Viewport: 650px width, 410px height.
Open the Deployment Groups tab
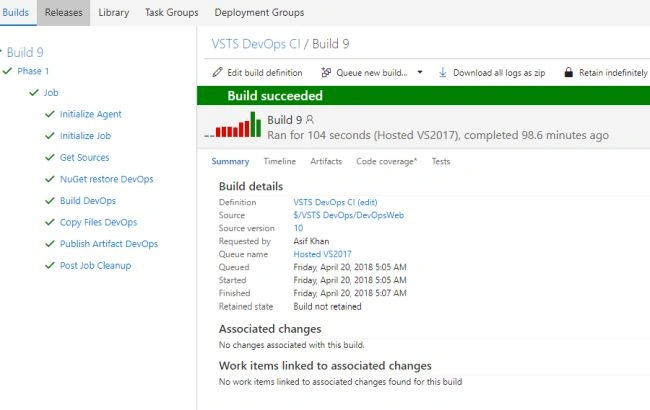pyautogui.click(x=259, y=12)
